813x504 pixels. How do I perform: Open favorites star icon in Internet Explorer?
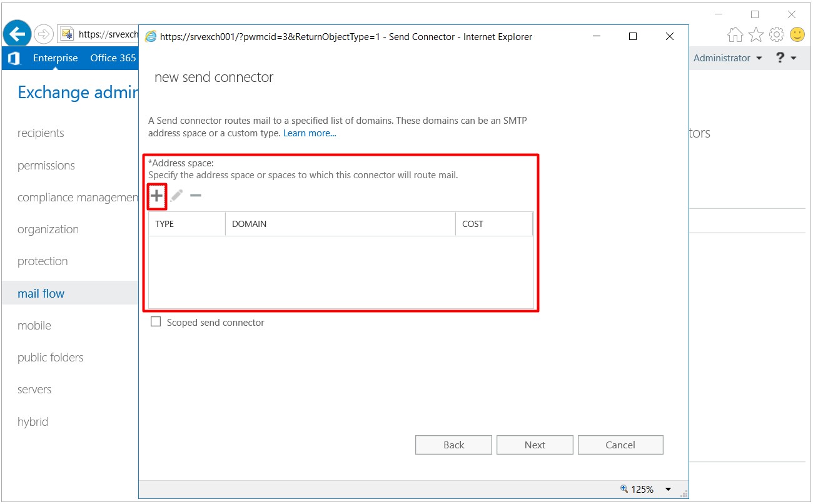coord(756,34)
